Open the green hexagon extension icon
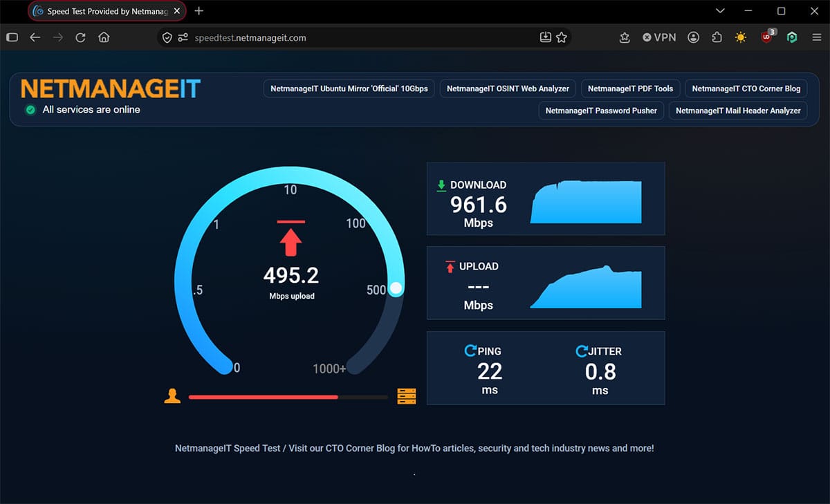Screen dimensions: 830x504 point(792,37)
